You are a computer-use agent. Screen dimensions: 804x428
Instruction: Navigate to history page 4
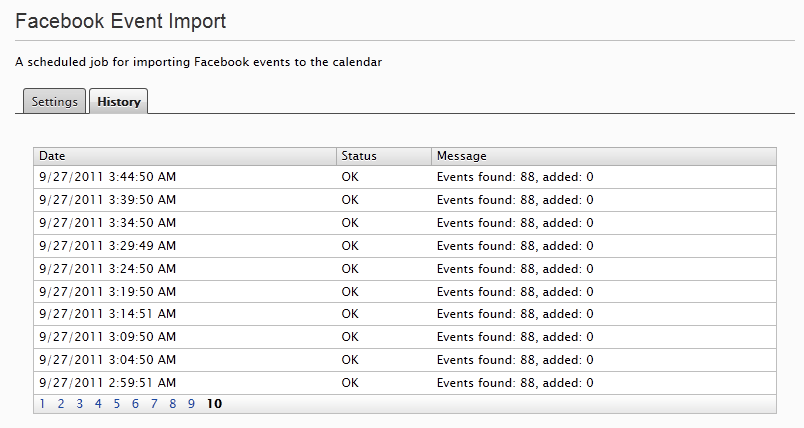tap(98, 404)
